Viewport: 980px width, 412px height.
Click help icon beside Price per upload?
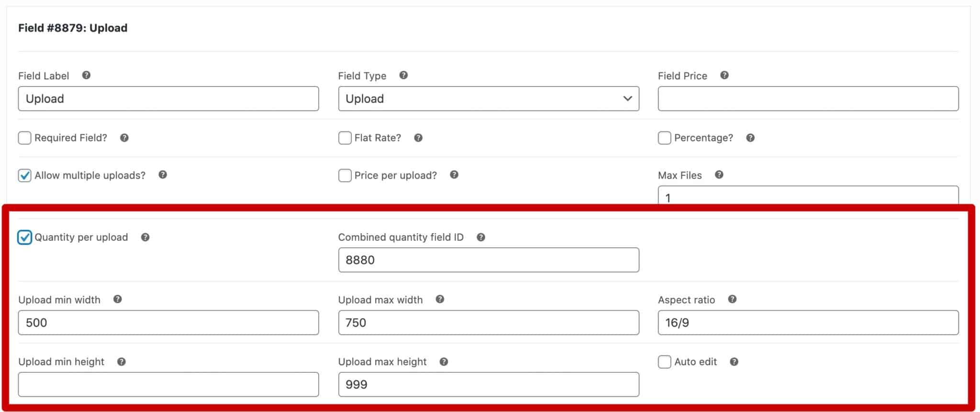tap(454, 175)
